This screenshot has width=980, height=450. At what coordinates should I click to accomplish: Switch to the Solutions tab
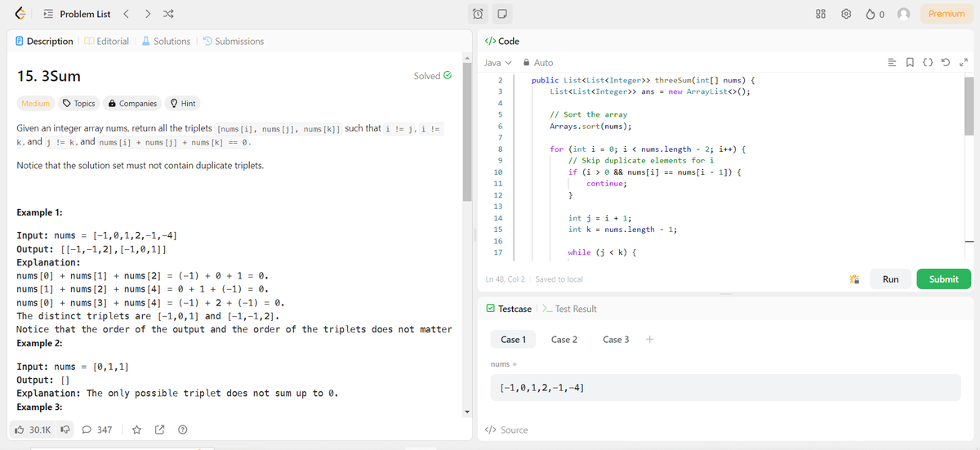click(166, 41)
